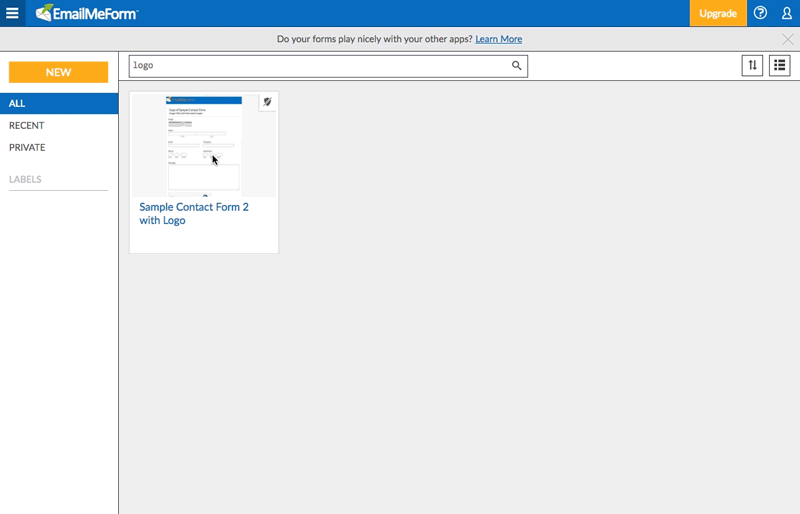Click the sort order arrows icon

point(752,66)
